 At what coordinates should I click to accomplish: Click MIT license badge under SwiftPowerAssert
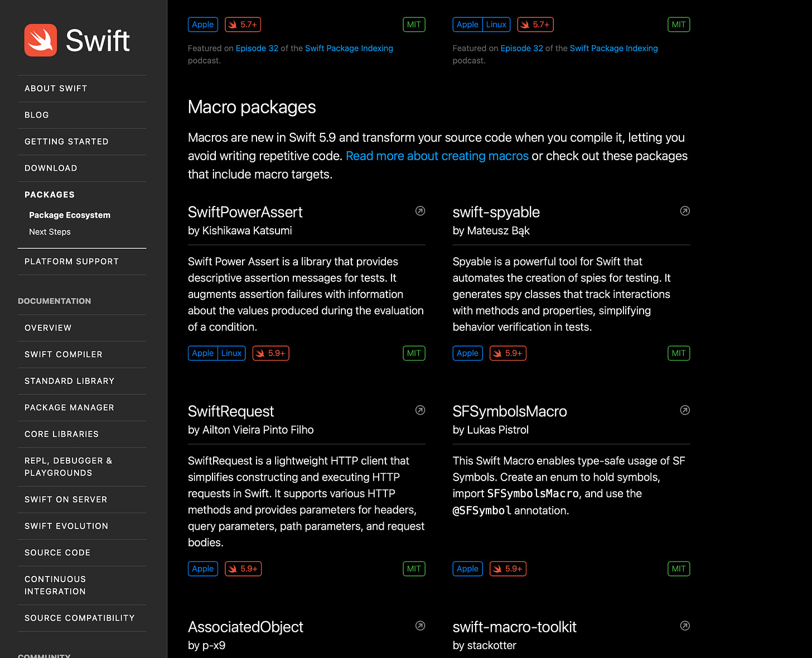[x=414, y=353]
